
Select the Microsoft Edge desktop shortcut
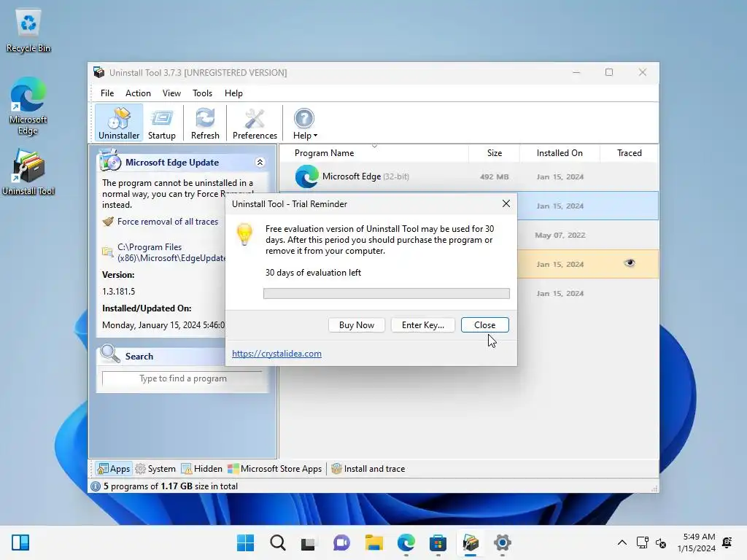tap(28, 106)
